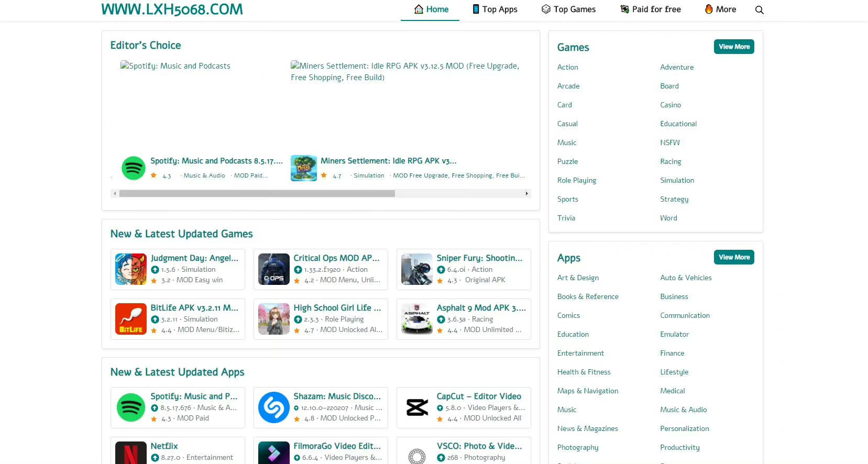Open the High School Girl Life icon

point(274,319)
